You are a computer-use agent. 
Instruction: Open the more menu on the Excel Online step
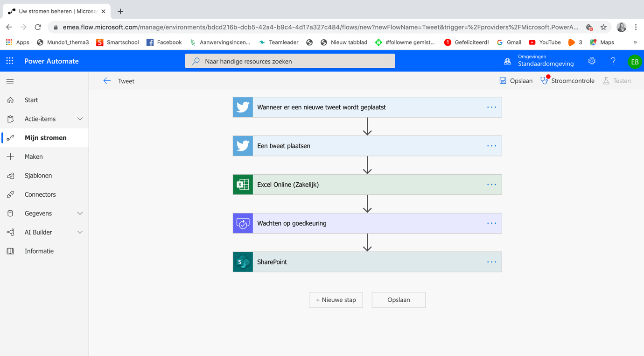point(492,185)
